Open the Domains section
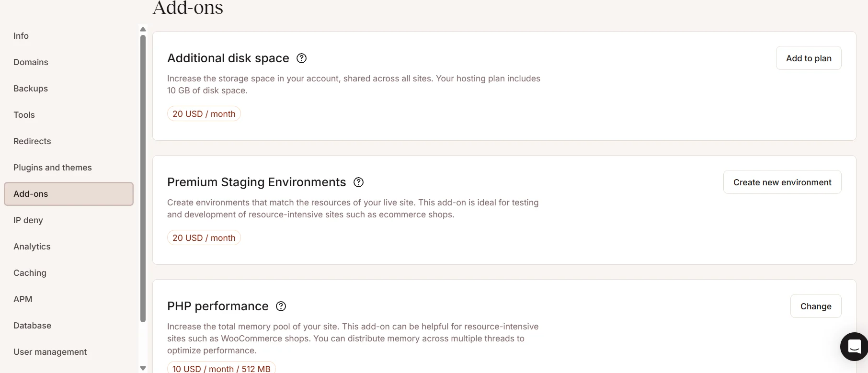 (31, 62)
